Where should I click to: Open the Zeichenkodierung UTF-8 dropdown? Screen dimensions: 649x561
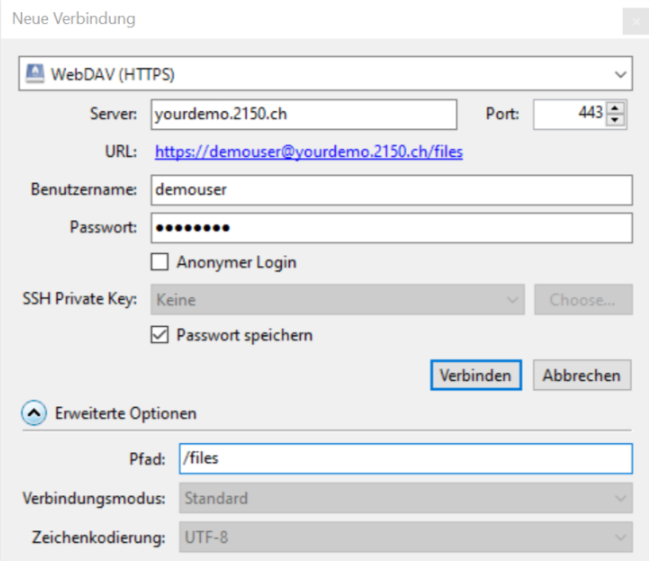405,537
